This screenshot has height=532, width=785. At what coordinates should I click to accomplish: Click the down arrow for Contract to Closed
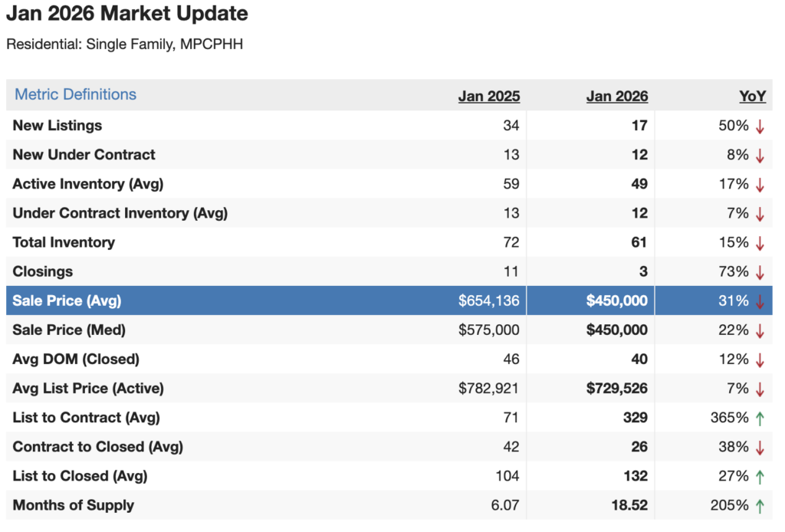point(760,448)
